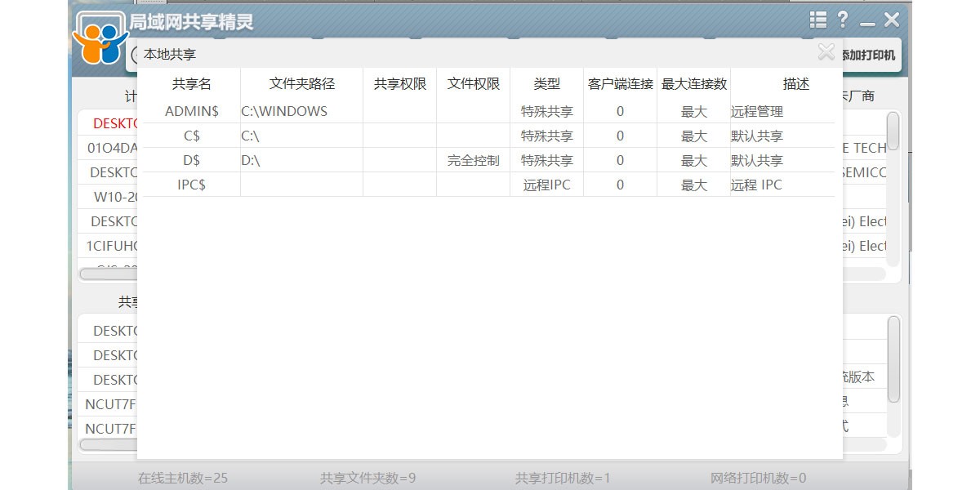Select the red highlighted DESKTOP host entry
Image resolution: width=980 pixels, height=490 pixels.
[114, 123]
